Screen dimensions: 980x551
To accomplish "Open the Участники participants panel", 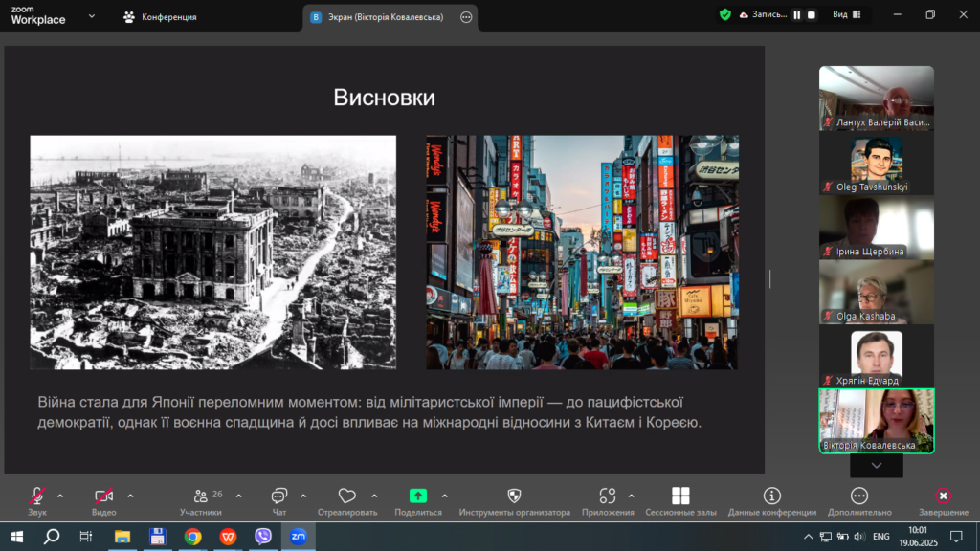I will click(x=201, y=496).
